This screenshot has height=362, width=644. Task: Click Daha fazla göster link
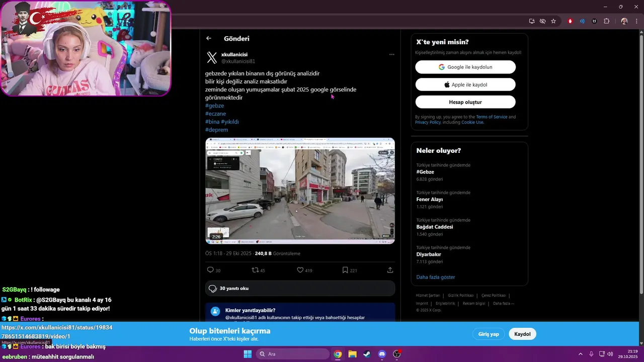click(x=435, y=277)
